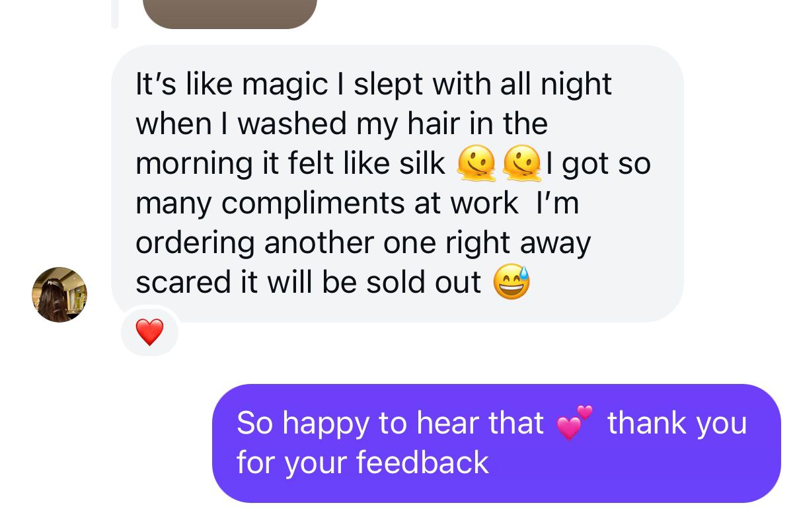This screenshot has width=797, height=532.
Task: Click the two pink hearts emoji
Action: tap(575, 423)
